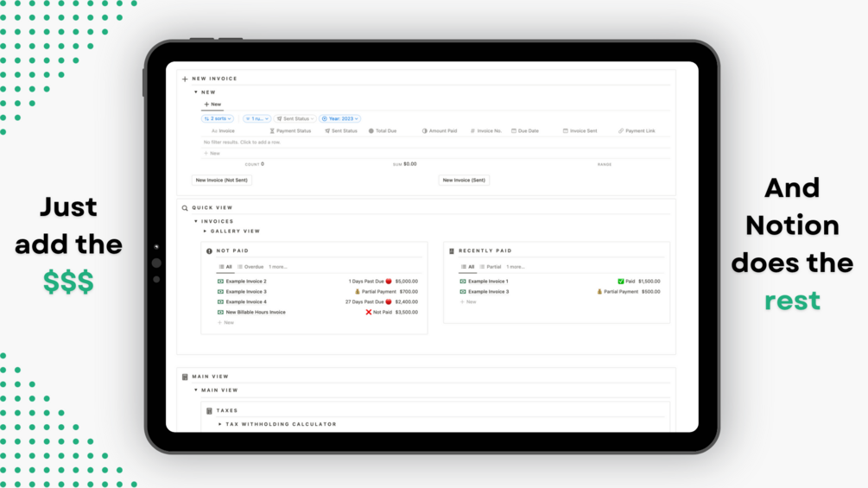This screenshot has width=868, height=488.
Task: Click the money icon of Example Invoice 2
Action: (220, 281)
